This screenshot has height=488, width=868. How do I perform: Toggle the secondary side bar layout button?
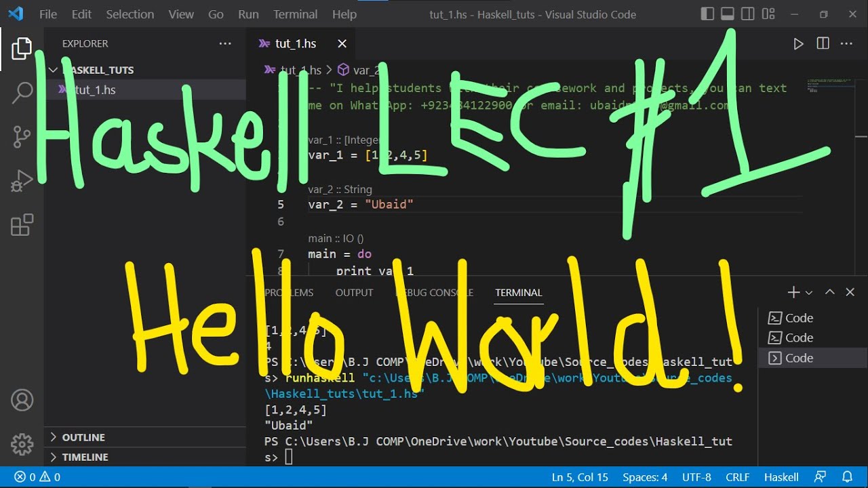click(x=748, y=14)
